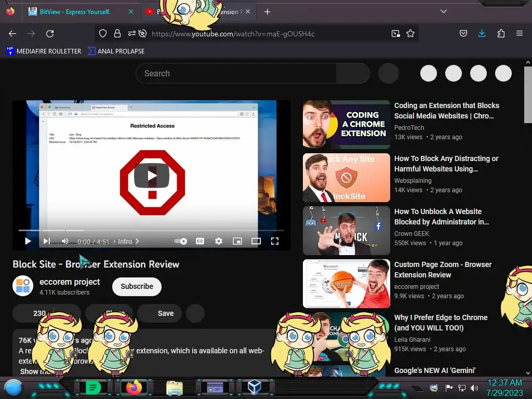
Task: Open the tracking protection shield icon
Action: point(103,33)
